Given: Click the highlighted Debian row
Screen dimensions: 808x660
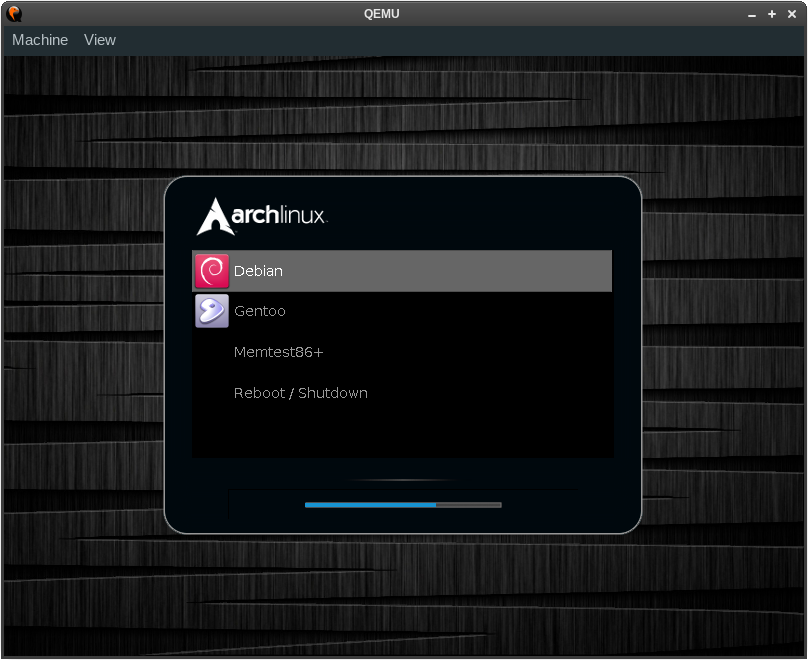Looking at the screenshot, I should coord(400,270).
